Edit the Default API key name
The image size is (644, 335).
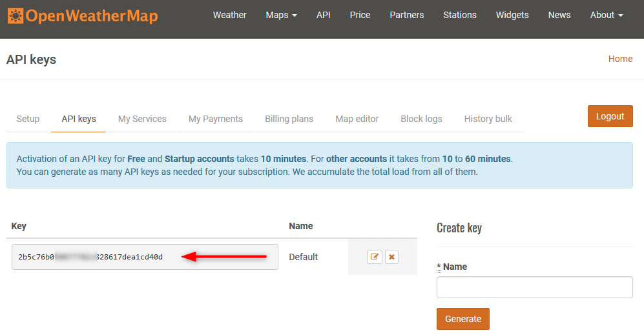tap(375, 257)
